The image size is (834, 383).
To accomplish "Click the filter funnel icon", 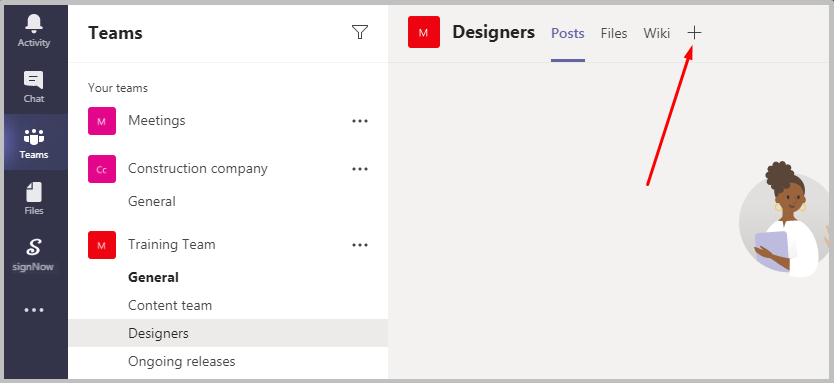I will pos(360,32).
